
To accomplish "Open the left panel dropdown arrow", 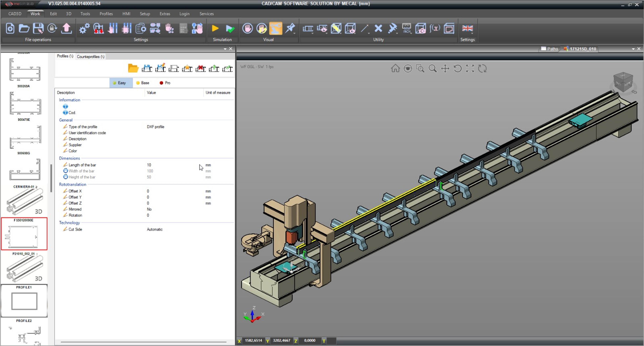I will tap(225, 49).
